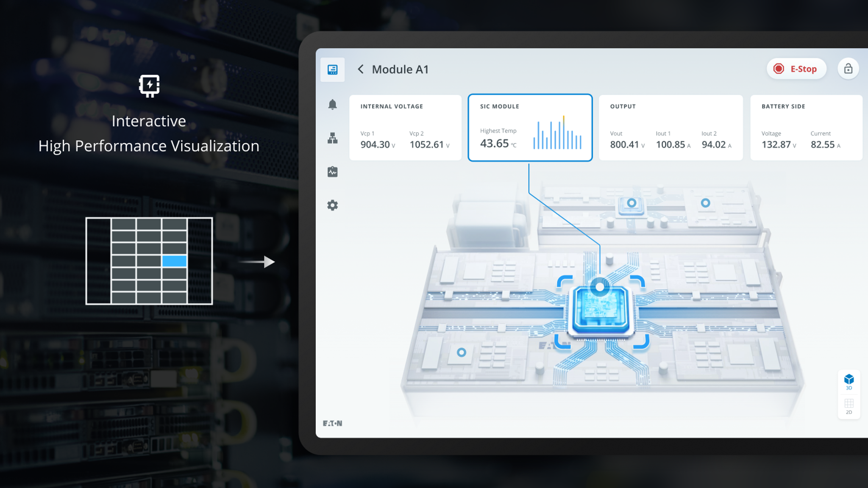Click the Vcp 2 value 1052.61

[426, 144]
